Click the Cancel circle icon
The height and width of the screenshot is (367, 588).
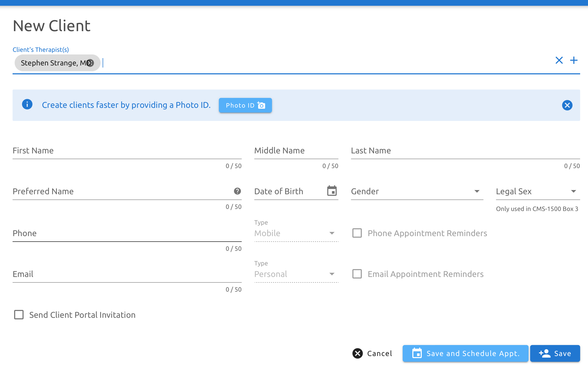[x=358, y=353]
